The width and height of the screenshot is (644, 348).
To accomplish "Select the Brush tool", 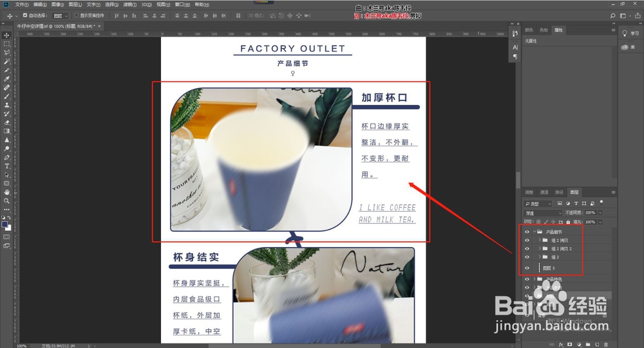I will pos(7,96).
